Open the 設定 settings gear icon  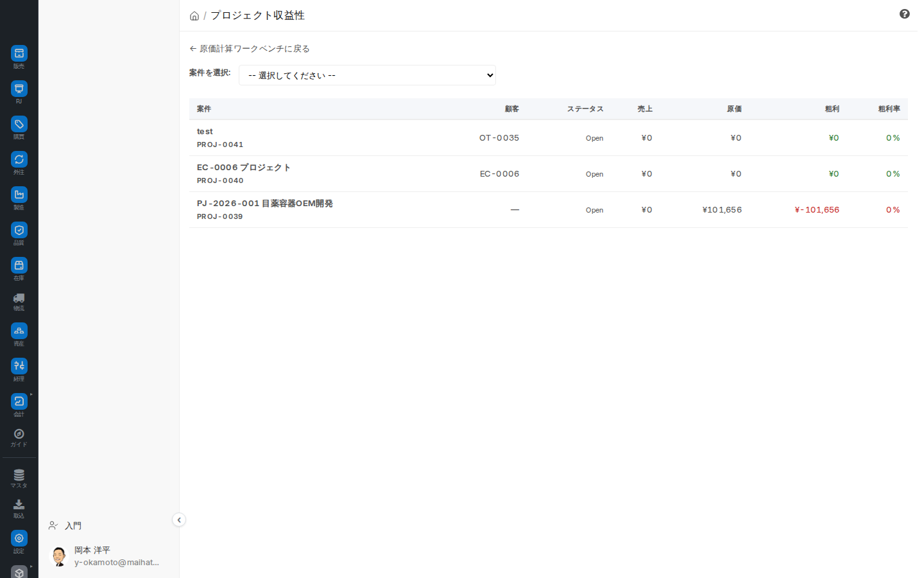pos(19,538)
